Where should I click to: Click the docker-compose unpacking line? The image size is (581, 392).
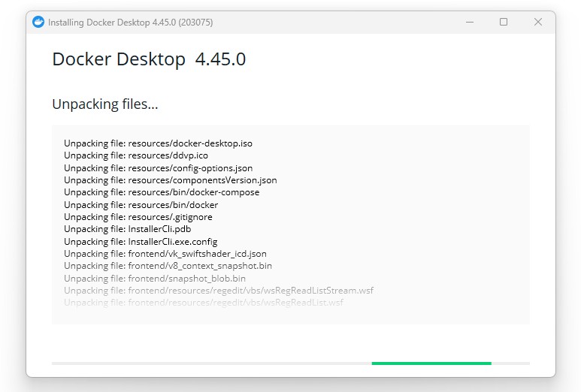(x=162, y=192)
